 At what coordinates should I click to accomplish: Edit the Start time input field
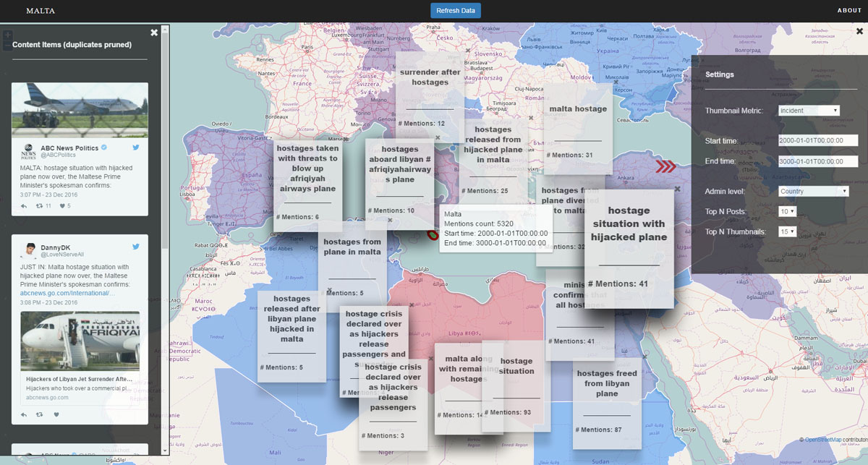(818, 140)
